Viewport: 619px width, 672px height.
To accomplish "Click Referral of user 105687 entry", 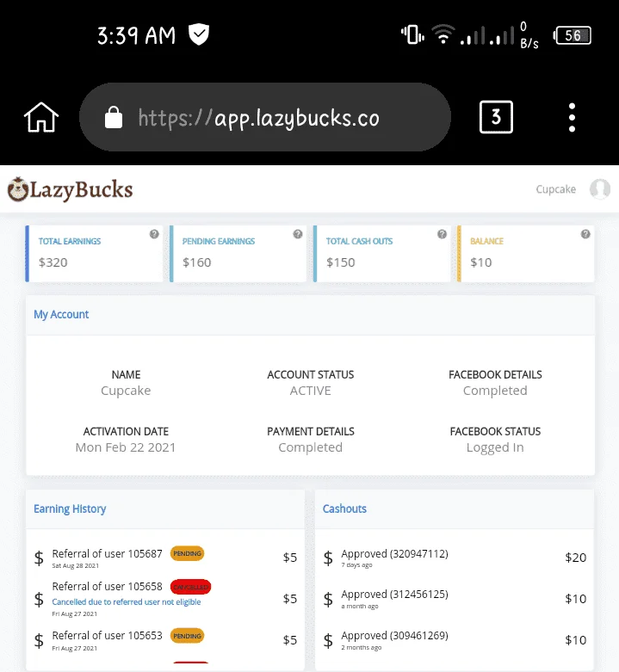I will point(107,554).
